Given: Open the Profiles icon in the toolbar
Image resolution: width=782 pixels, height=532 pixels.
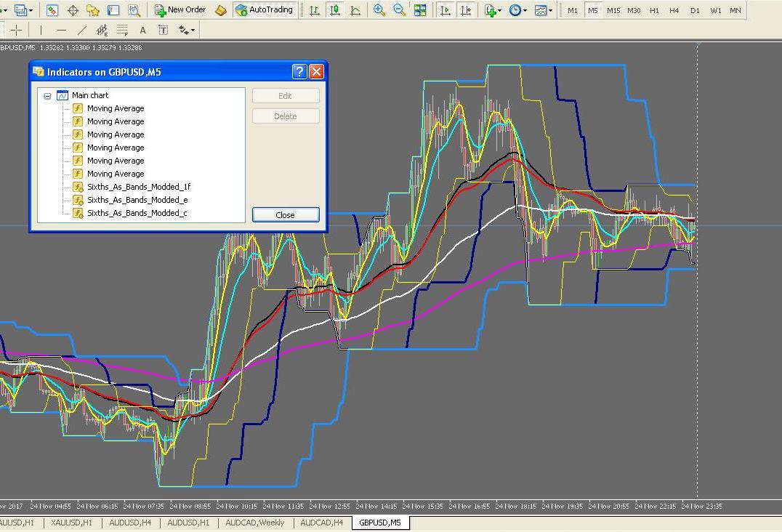Looking at the screenshot, I should [20, 10].
